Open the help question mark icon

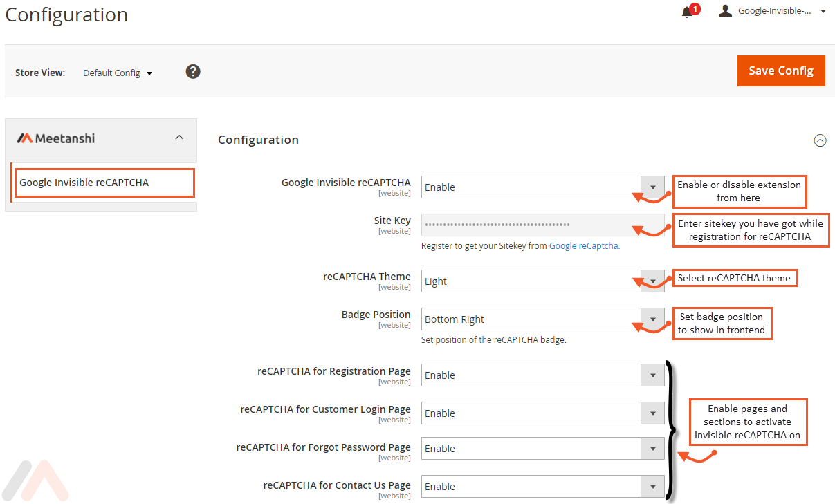pos(193,71)
